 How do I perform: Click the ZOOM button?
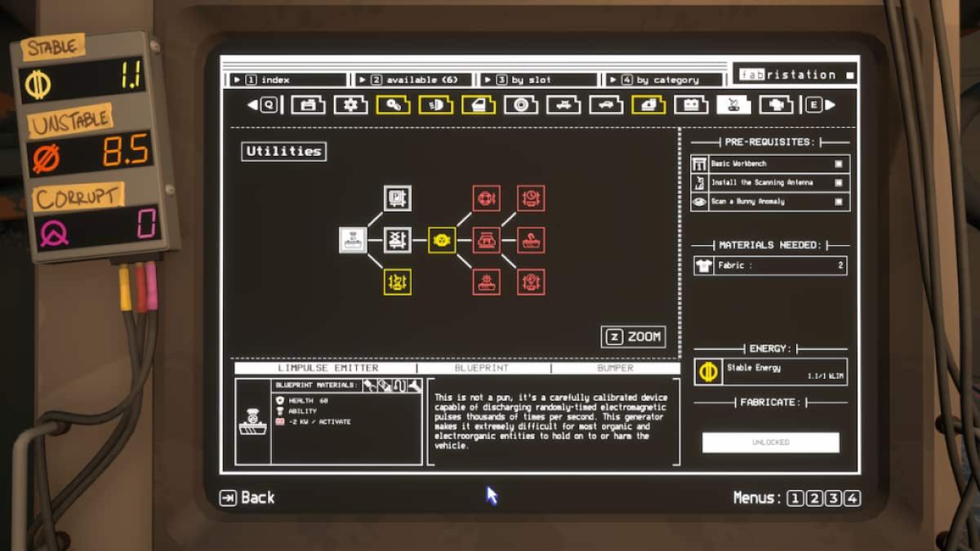tap(633, 336)
